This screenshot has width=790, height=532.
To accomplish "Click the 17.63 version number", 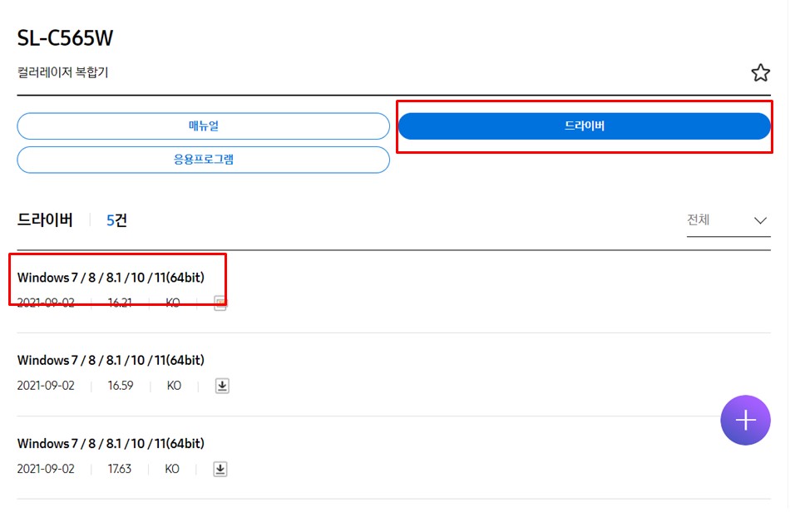I will 120,469.
